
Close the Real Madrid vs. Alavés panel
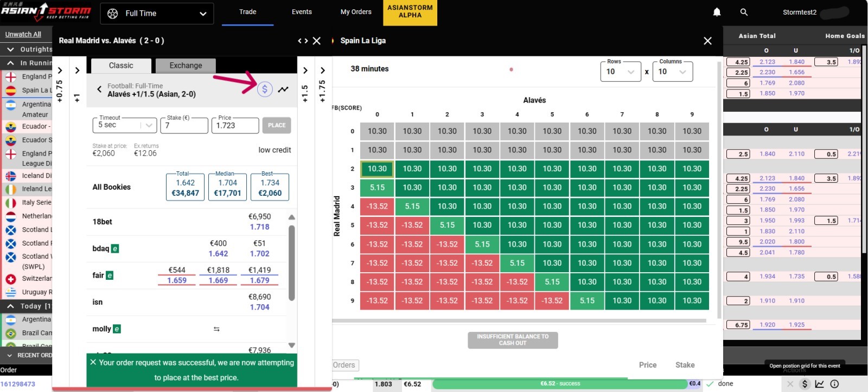[x=317, y=41]
